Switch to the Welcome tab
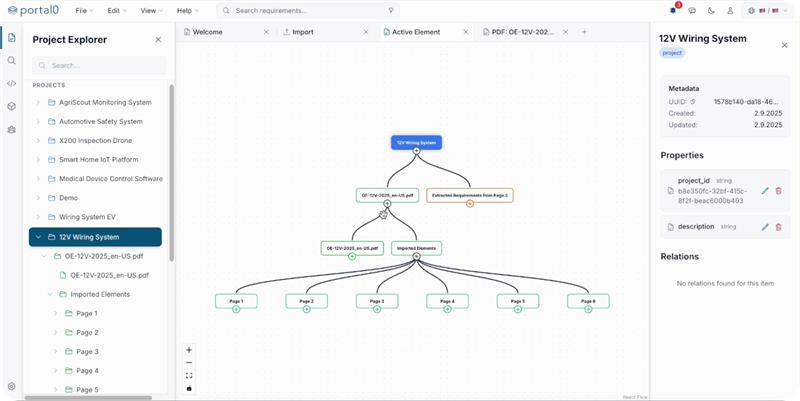 coord(226,32)
